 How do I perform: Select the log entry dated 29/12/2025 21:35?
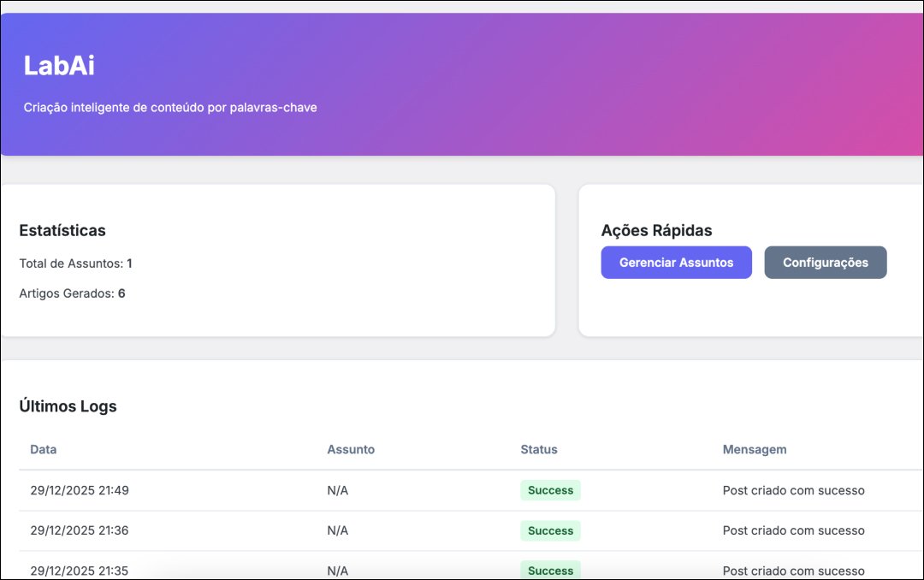click(x=80, y=570)
